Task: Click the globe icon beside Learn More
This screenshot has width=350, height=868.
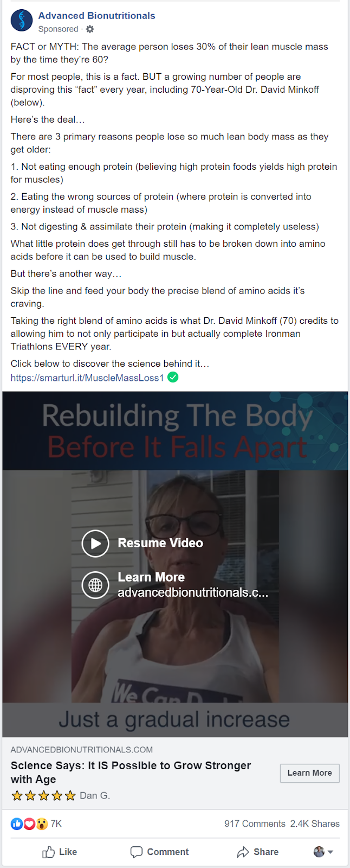Action: click(x=95, y=585)
